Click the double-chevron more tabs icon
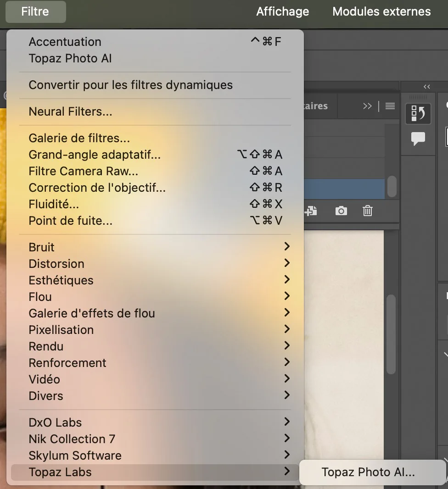 [x=367, y=106]
